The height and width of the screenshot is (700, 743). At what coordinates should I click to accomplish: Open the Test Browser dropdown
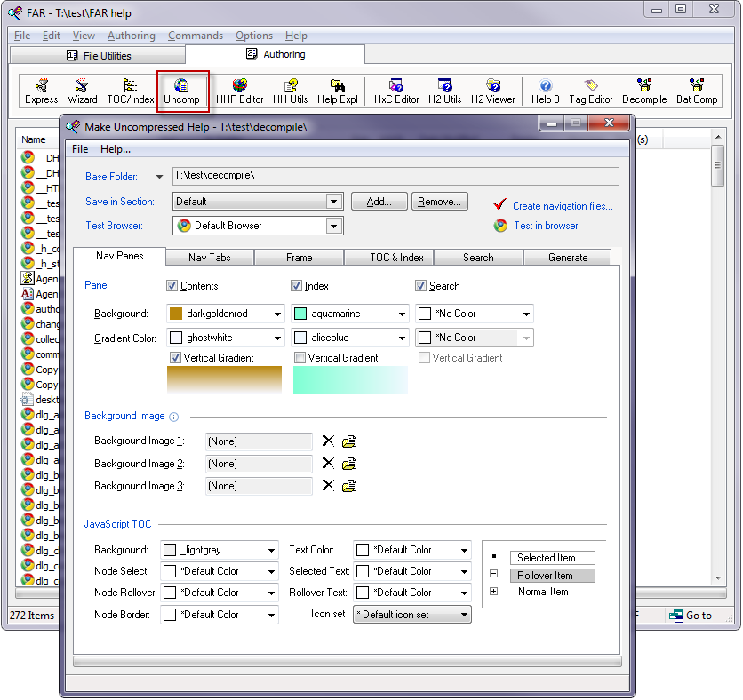point(333,227)
